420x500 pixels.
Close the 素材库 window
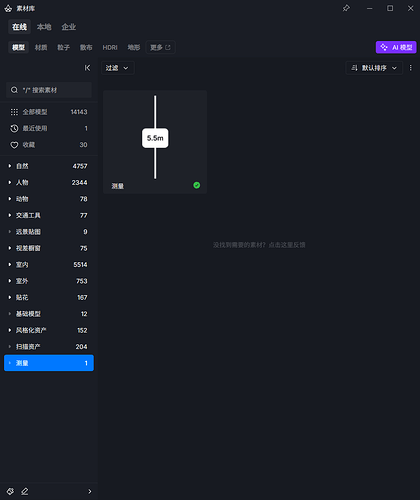411,8
